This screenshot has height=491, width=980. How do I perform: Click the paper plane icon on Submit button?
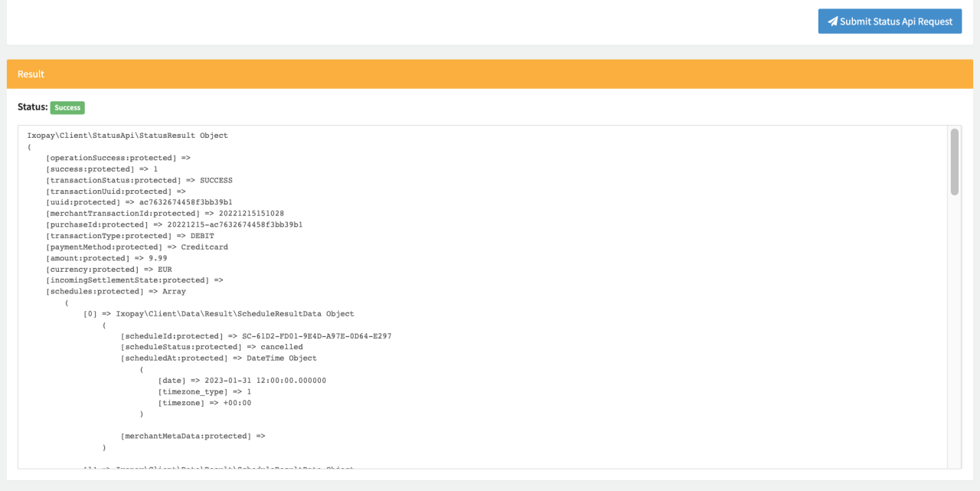(832, 21)
